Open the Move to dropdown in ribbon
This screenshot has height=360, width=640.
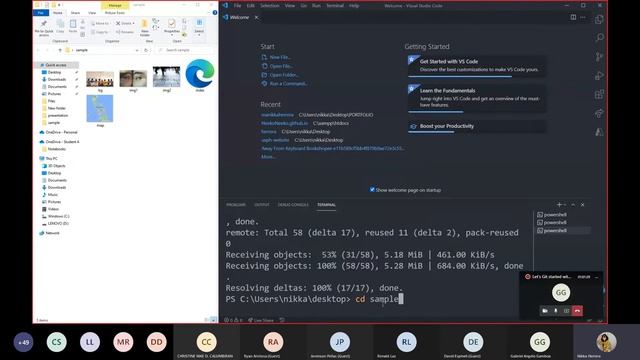pyautogui.click(x=100, y=23)
